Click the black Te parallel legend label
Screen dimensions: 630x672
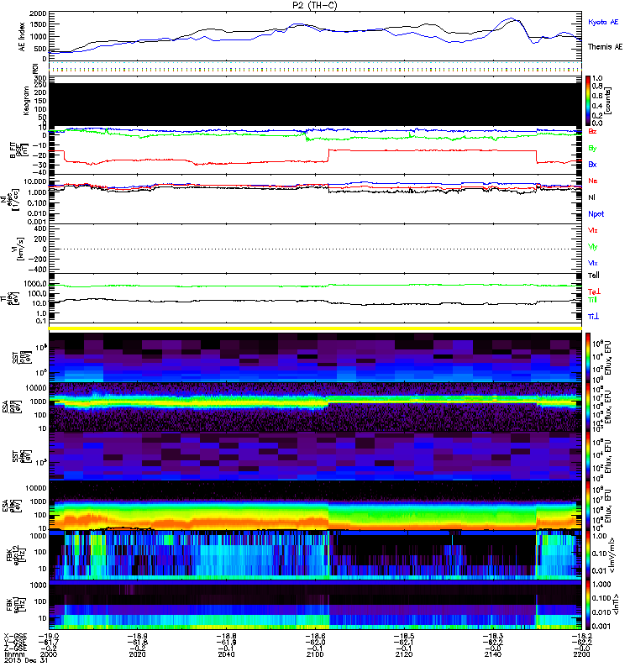click(594, 276)
